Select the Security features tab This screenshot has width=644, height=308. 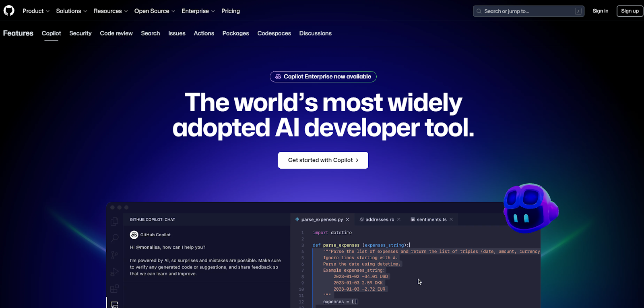pyautogui.click(x=80, y=33)
